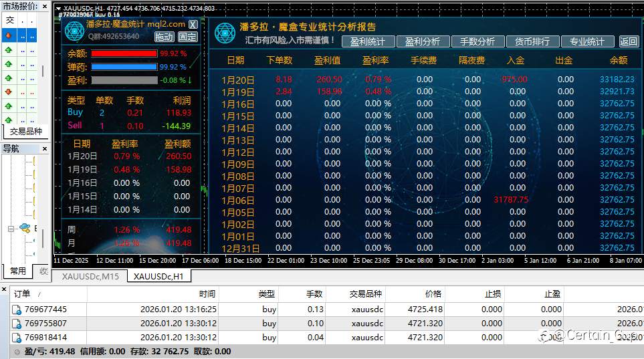Close the 市场报价 panel
Viewport: 644px width, 359px height.
point(45,7)
